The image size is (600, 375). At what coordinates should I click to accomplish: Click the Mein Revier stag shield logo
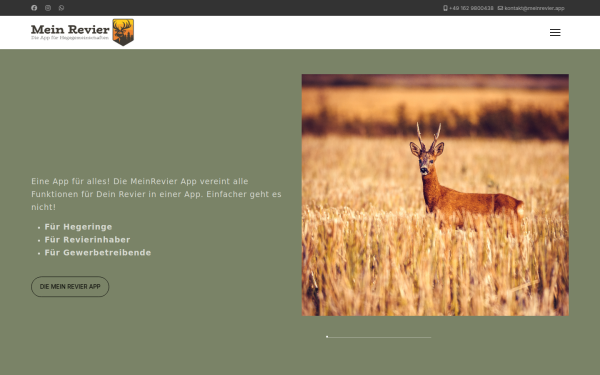(123, 32)
